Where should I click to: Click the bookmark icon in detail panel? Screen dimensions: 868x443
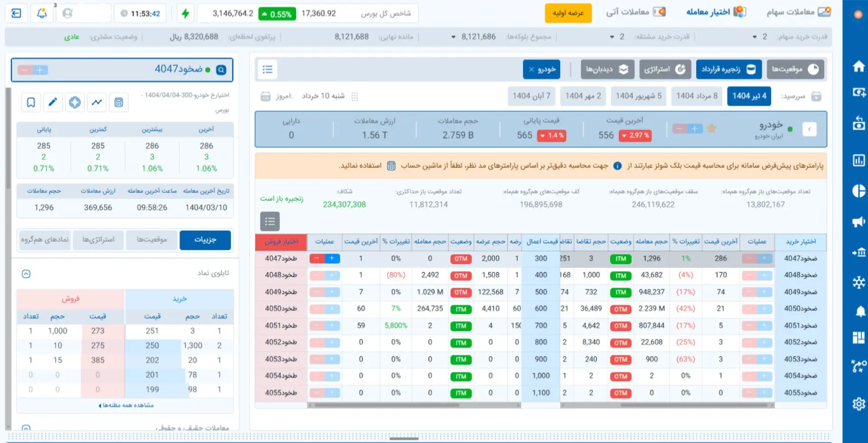31,102
